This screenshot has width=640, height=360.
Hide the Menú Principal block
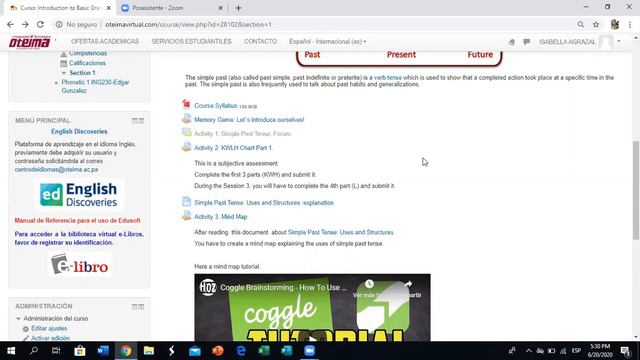click(134, 120)
